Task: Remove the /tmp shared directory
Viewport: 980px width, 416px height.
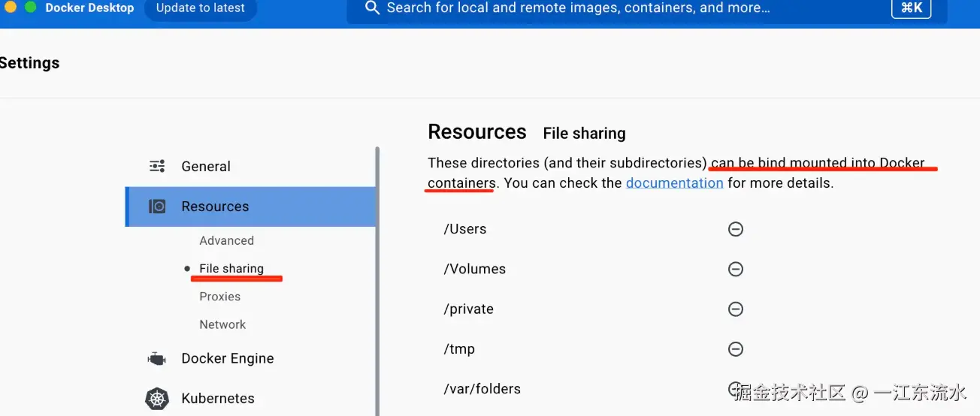Action: click(736, 348)
